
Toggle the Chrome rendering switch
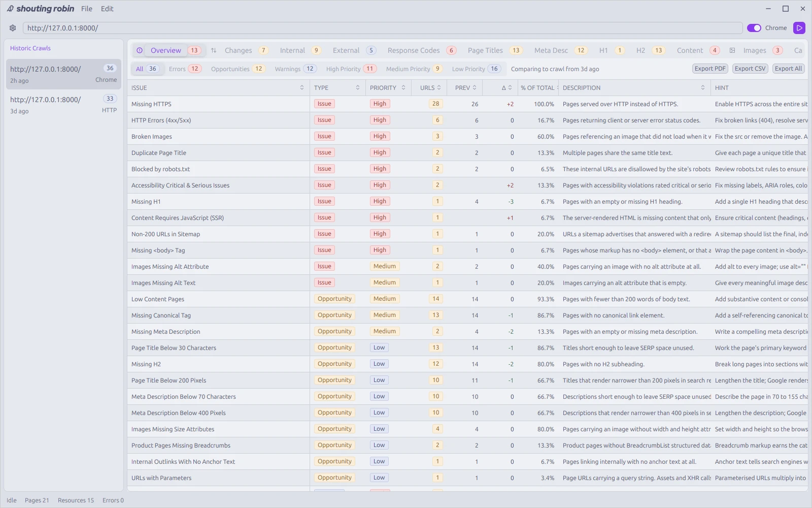click(754, 28)
